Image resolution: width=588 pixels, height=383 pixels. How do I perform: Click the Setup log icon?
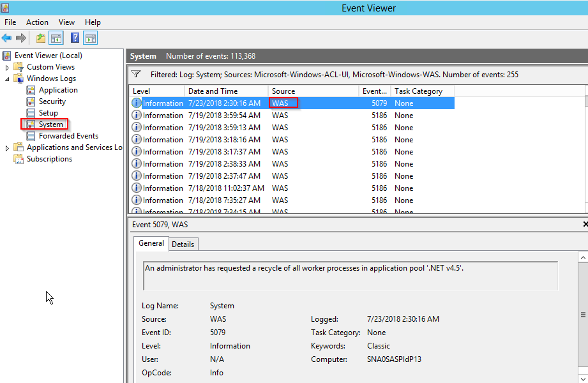coord(31,113)
